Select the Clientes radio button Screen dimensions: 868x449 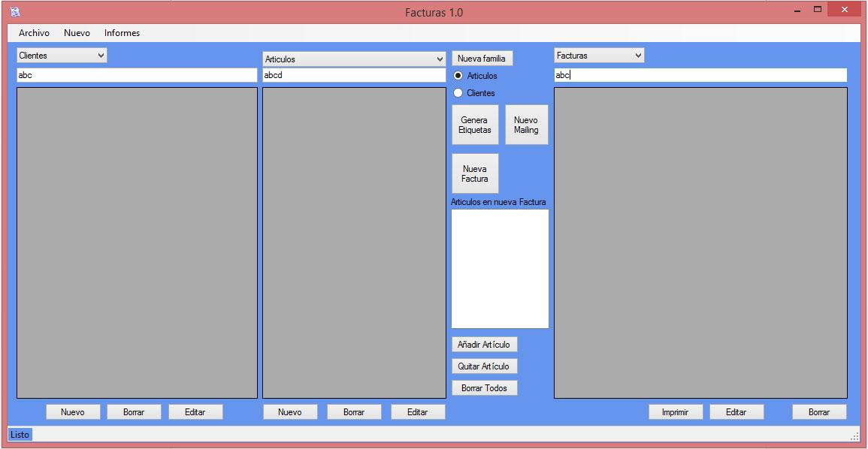coord(474,93)
